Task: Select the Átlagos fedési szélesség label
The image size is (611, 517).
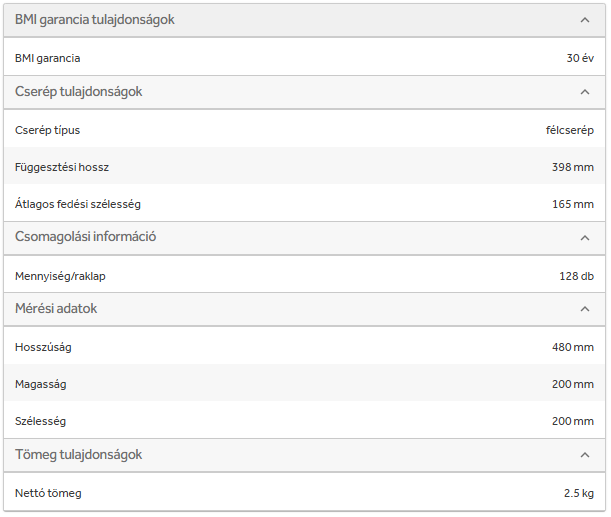Action: pyautogui.click(x=78, y=204)
